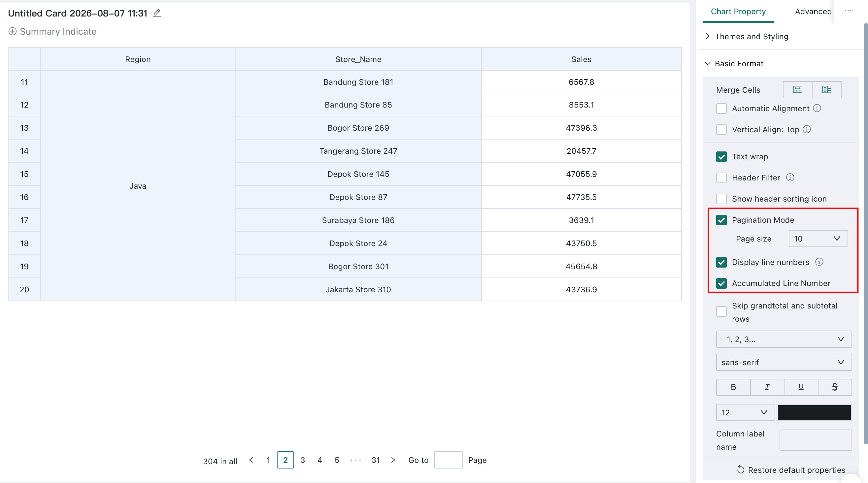Open the more options ellipsis menu
Image resolution: width=868 pixels, height=483 pixels.
pos(848,11)
